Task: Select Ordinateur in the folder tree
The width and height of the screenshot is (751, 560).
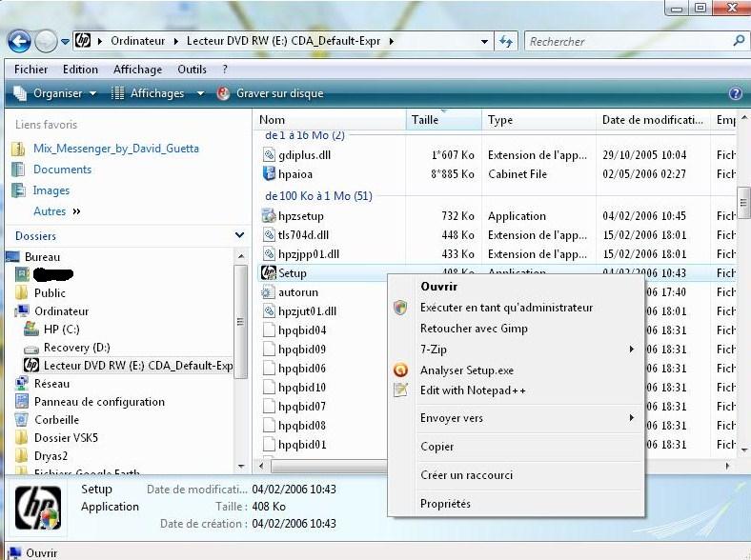Action: coord(61,311)
